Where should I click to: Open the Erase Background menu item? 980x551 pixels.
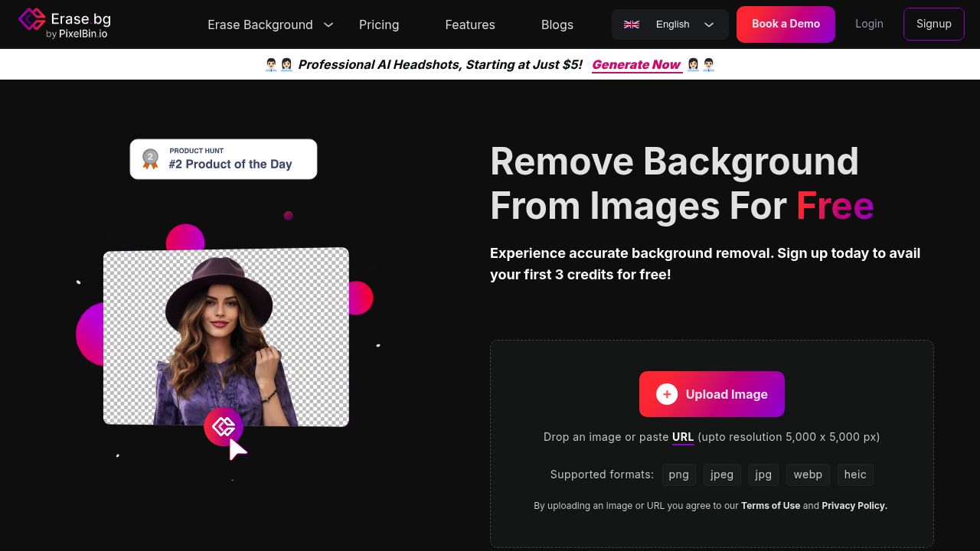coord(260,24)
